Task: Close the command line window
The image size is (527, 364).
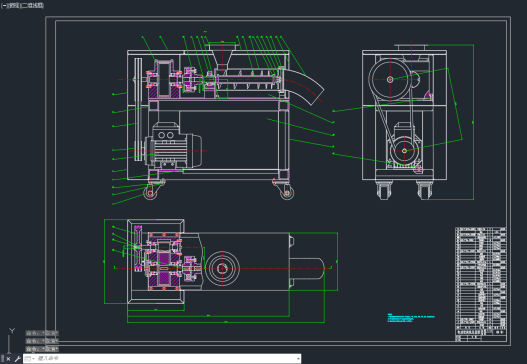Action: coord(8,359)
